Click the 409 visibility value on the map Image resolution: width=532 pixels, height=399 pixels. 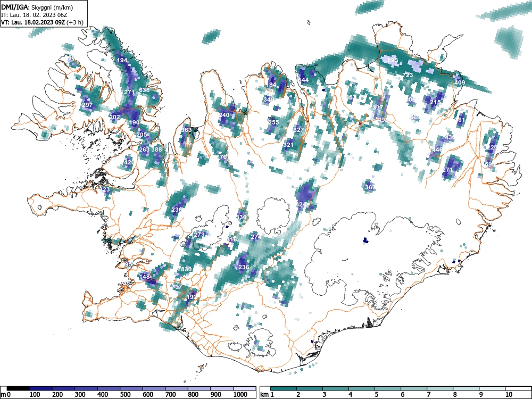460,83
